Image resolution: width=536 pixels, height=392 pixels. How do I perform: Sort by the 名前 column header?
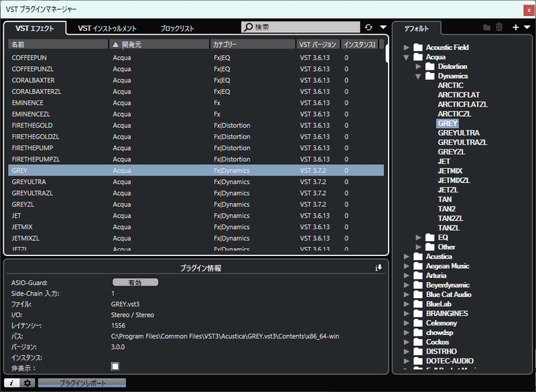coord(58,44)
